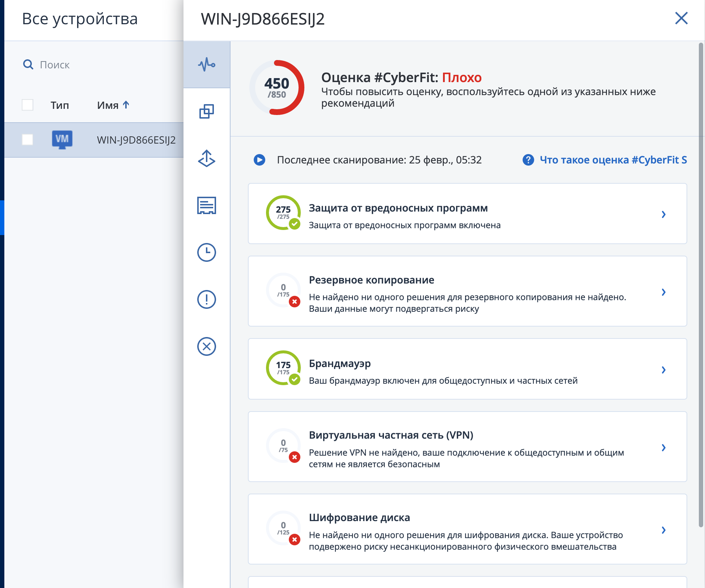Click the 0/75 VPN score gauge

[283, 446]
